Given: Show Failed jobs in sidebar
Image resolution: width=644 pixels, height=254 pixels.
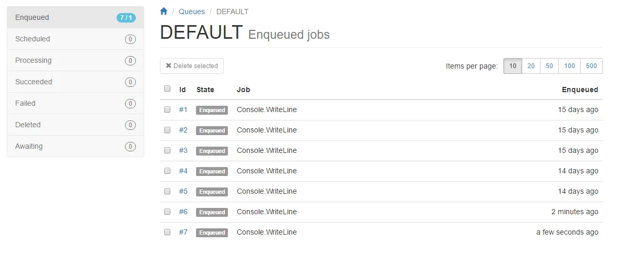Looking at the screenshot, I should 75,103.
